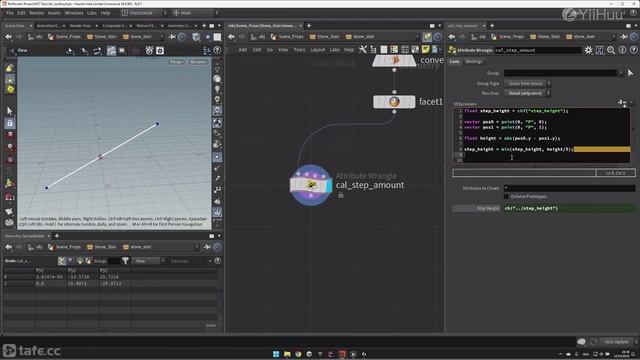This screenshot has height=360, width=640.
Task: Toggle the secure selection lock icon
Action: (10, 123)
